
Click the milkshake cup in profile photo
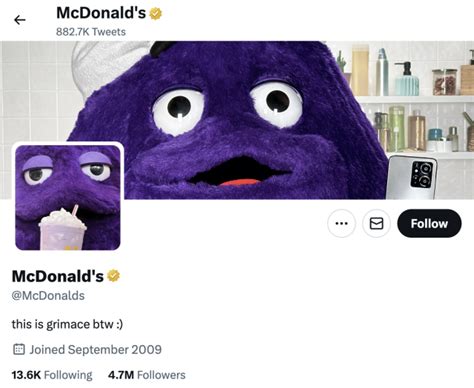[63, 230]
